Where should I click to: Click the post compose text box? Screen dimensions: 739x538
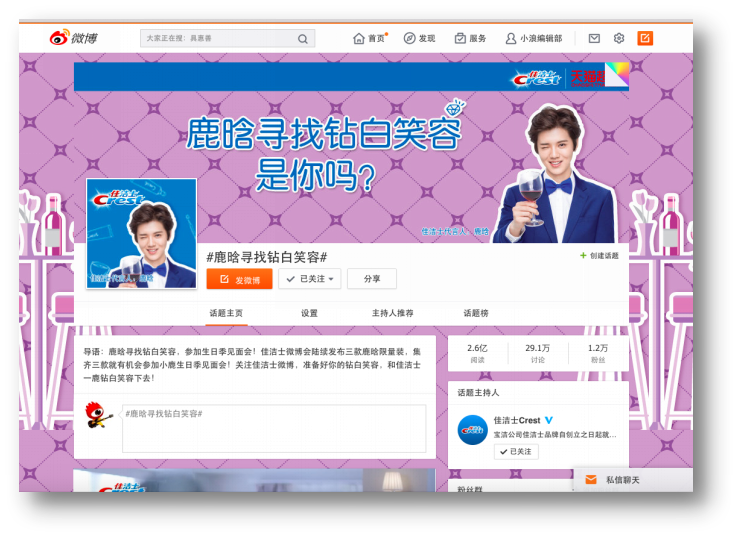tap(274, 428)
